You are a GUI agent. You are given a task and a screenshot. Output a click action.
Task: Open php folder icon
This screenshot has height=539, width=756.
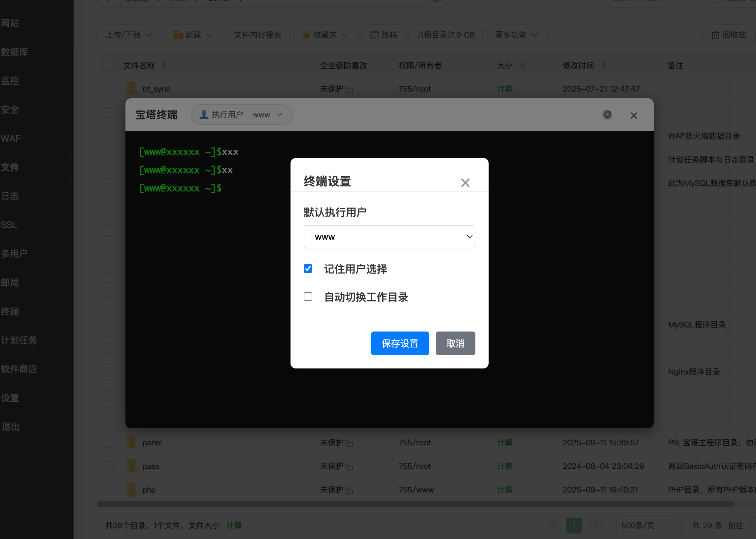coord(131,490)
